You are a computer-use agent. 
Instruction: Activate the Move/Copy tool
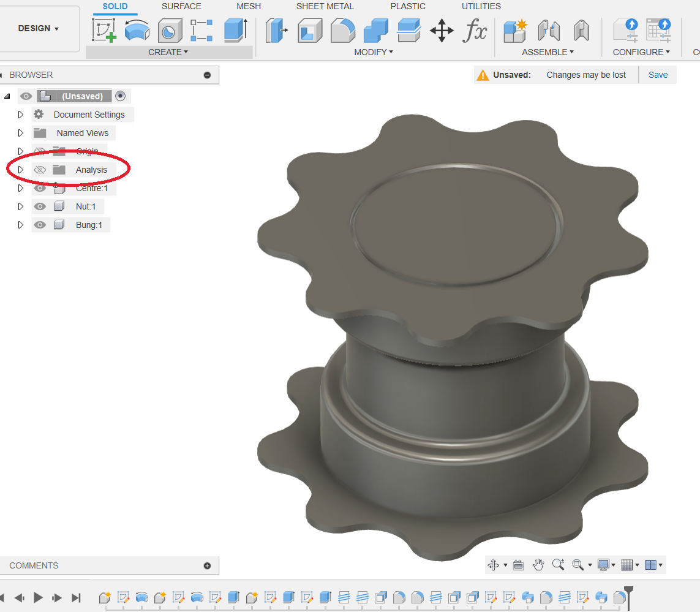(x=442, y=30)
